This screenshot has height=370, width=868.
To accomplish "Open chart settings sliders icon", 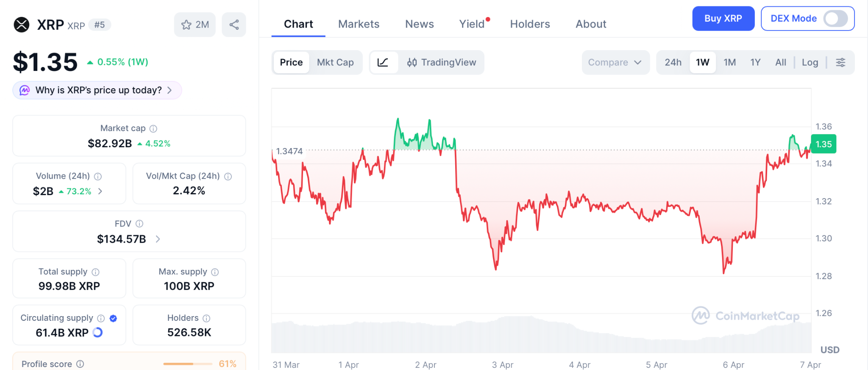I will tap(840, 62).
